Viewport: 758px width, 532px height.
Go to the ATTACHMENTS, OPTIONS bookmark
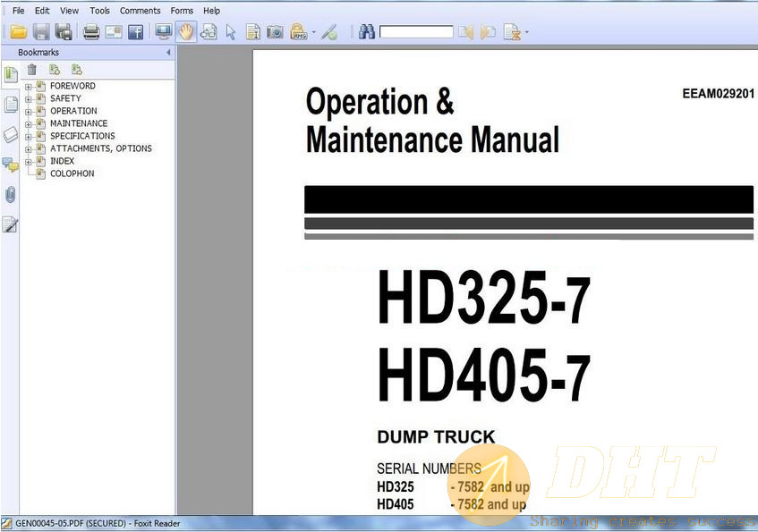point(101,148)
